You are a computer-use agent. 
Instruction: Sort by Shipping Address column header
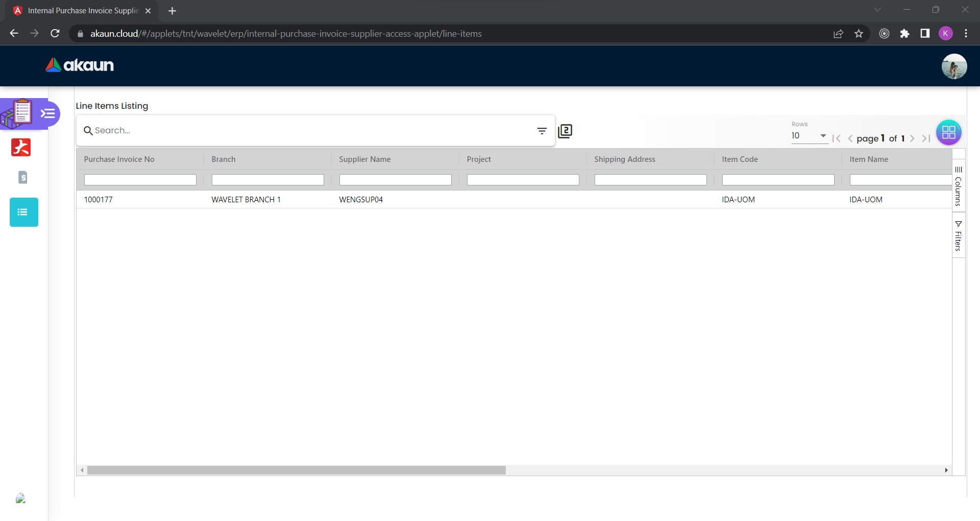pos(625,159)
